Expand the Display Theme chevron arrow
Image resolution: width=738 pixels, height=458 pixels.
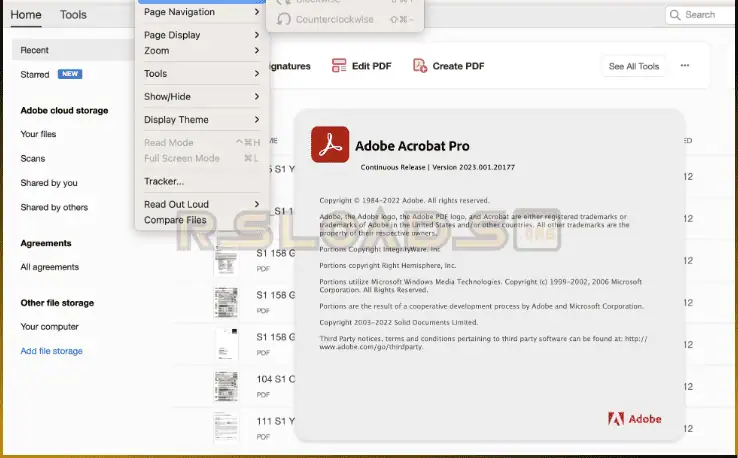[x=257, y=120]
